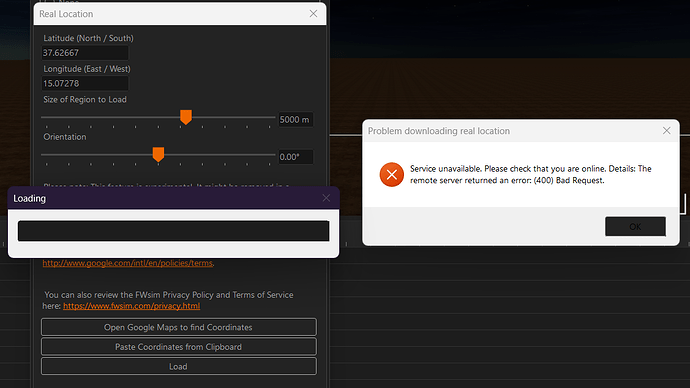This screenshot has height=388, width=690.
Task: Click the Orientation slider handle
Action: tap(158, 154)
